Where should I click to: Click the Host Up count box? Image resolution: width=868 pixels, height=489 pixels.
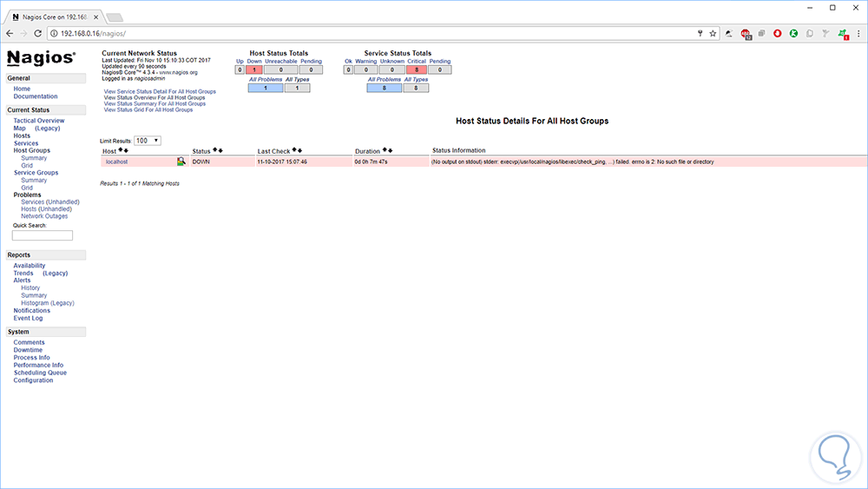[240, 69]
